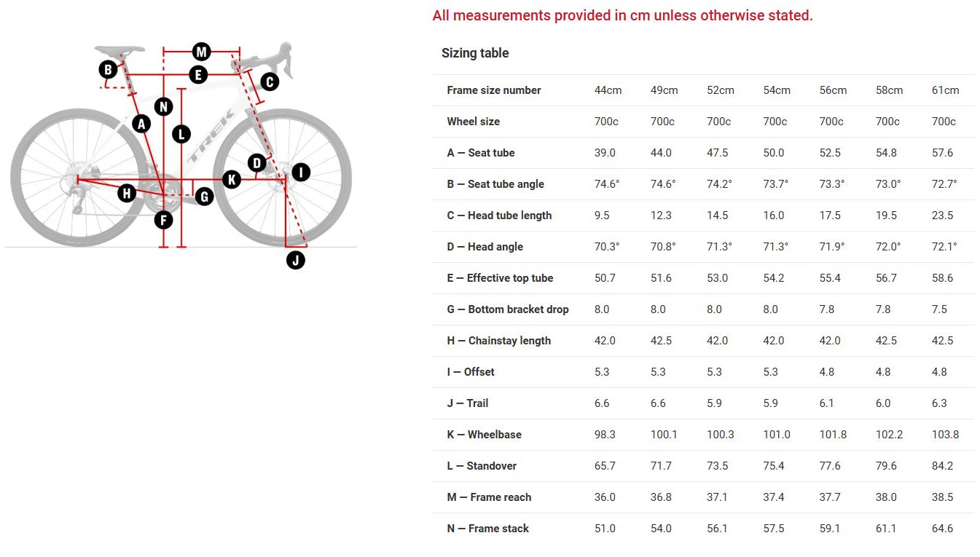This screenshot has height=557, width=980.
Task: Select the D head angle marker
Action: click(256, 162)
